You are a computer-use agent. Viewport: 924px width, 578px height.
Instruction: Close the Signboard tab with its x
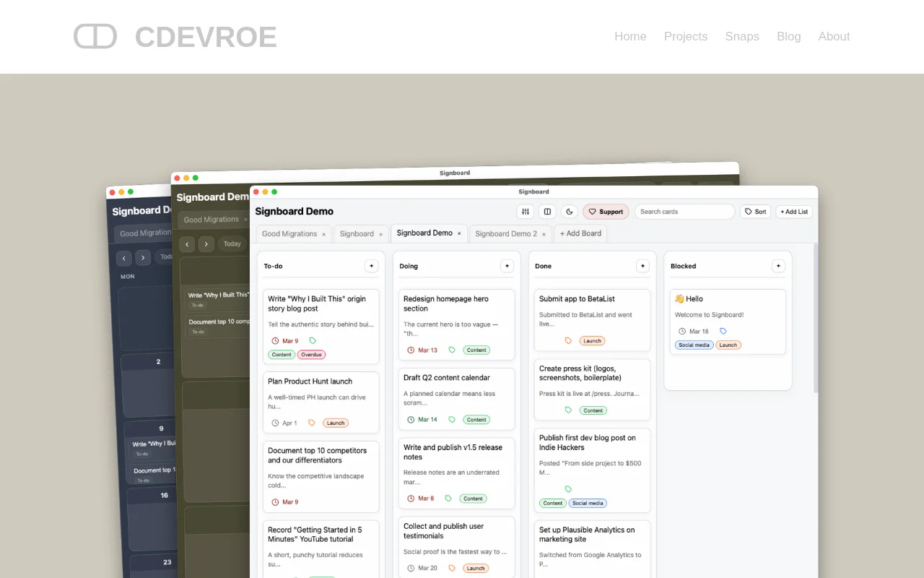[380, 234]
